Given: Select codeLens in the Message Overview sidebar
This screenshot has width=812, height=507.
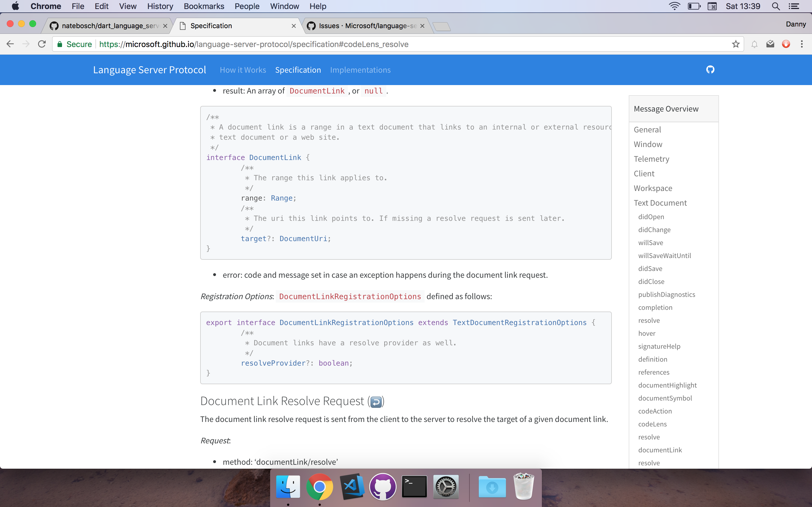Looking at the screenshot, I should pos(652,424).
